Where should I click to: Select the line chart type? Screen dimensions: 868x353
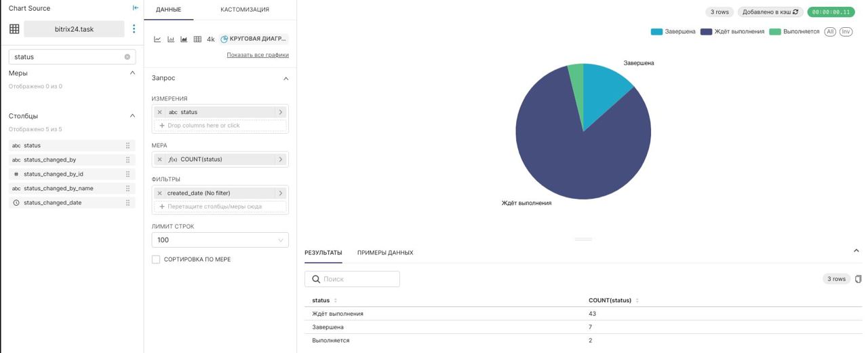tap(157, 39)
